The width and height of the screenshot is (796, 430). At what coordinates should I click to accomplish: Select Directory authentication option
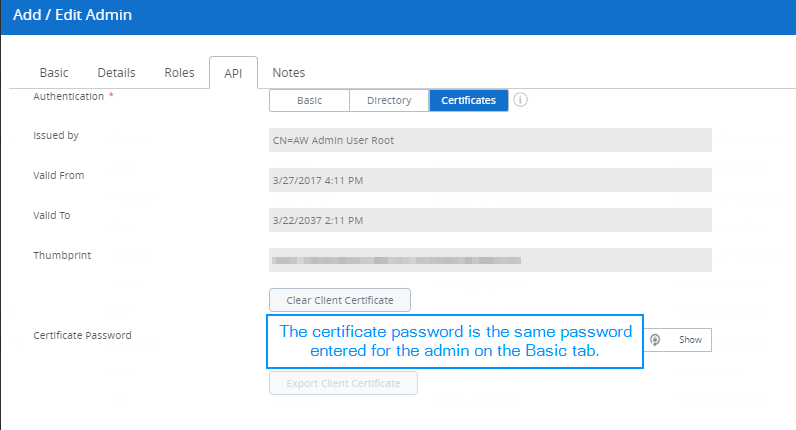[x=389, y=100]
